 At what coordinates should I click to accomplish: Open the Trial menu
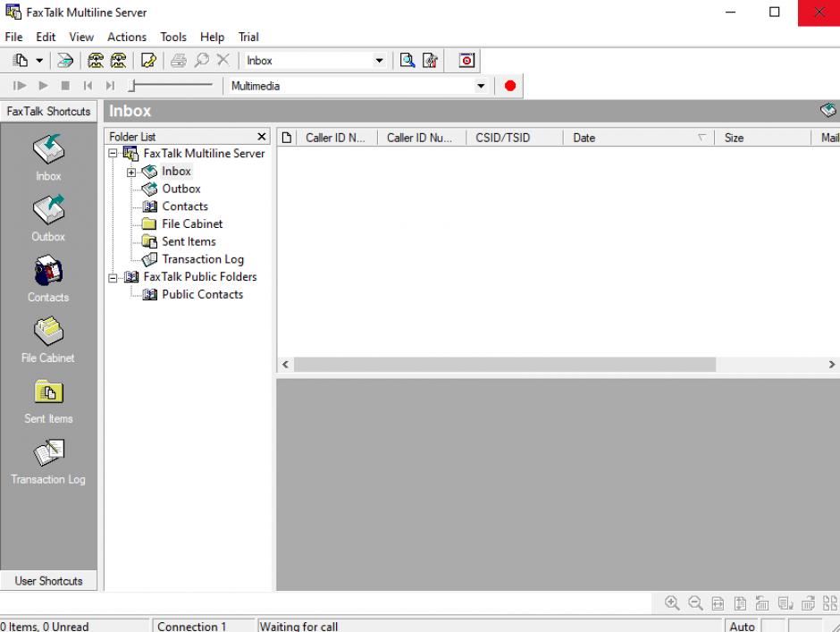(x=248, y=37)
